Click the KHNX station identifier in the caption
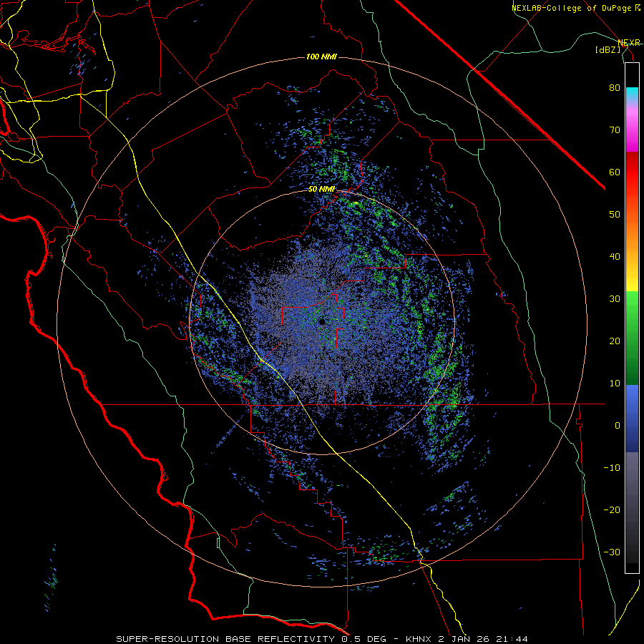The image size is (644, 644). [419, 639]
